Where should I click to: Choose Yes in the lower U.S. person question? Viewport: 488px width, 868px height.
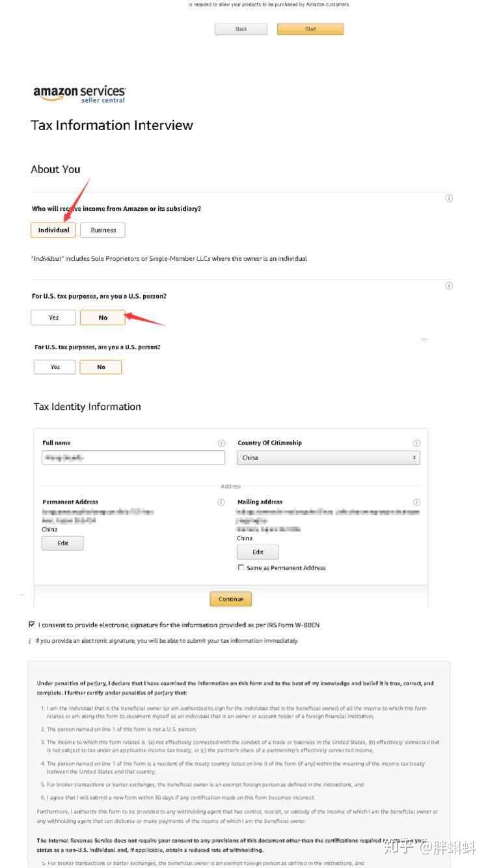(x=55, y=367)
